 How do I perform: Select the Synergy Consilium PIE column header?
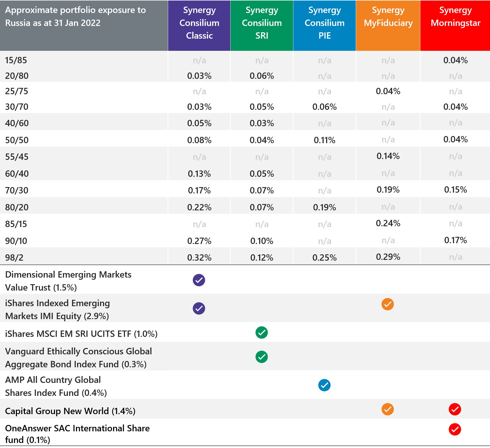click(x=325, y=25)
